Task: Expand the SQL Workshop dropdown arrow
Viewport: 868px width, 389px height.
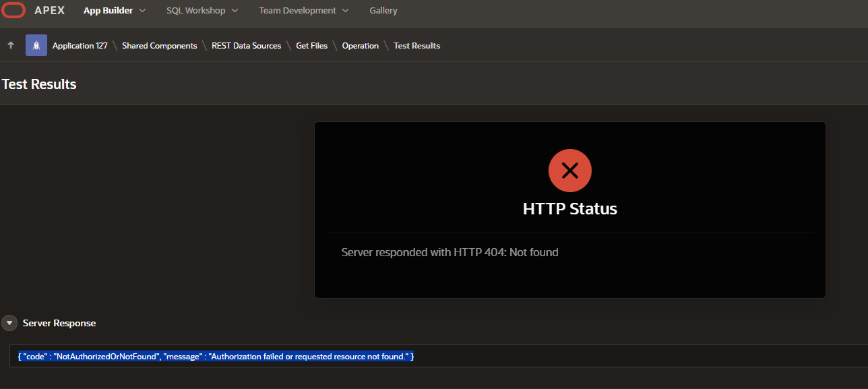Action: pos(235,11)
